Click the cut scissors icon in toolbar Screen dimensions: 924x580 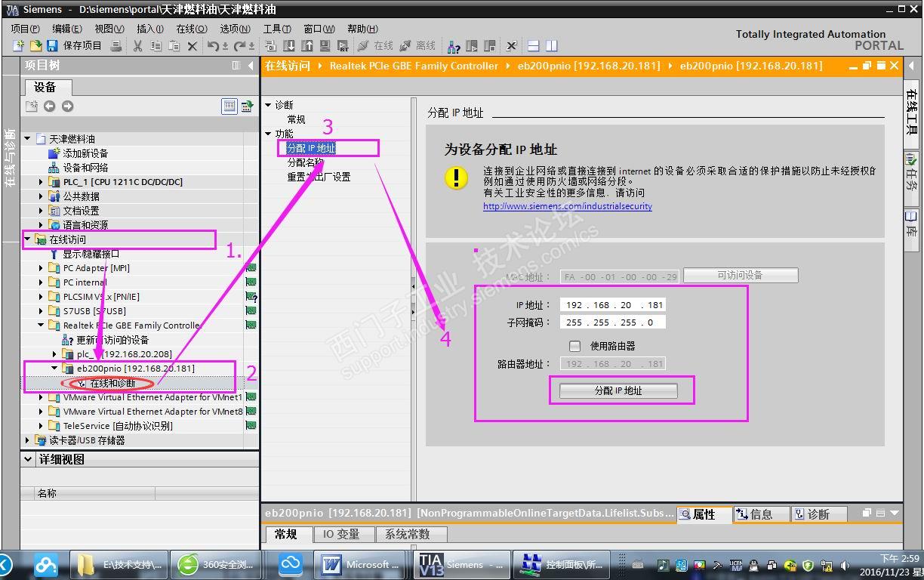coord(137,46)
